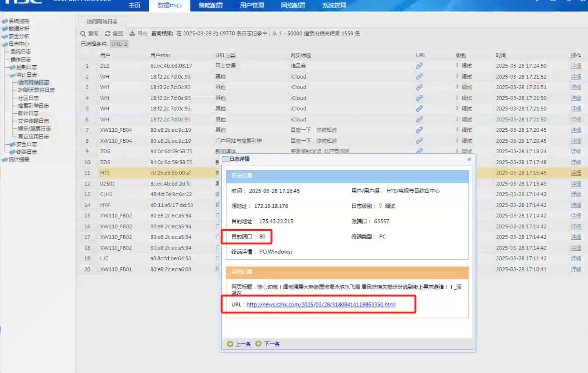
Task: Open the 系统管理 top menu
Action: (334, 5)
